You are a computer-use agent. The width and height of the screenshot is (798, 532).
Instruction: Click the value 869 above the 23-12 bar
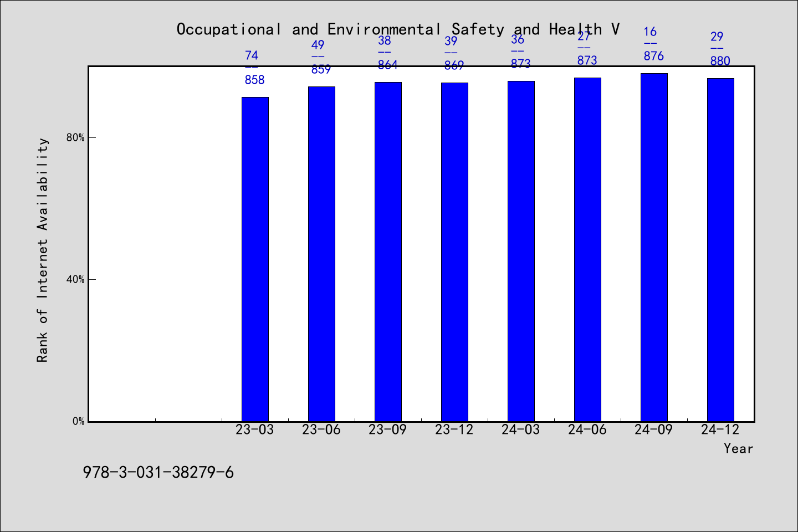454,65
